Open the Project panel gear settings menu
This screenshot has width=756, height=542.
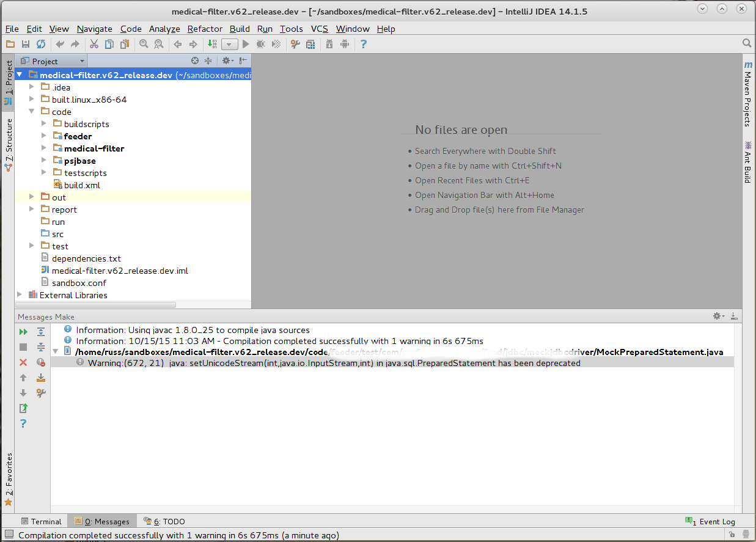(x=227, y=60)
